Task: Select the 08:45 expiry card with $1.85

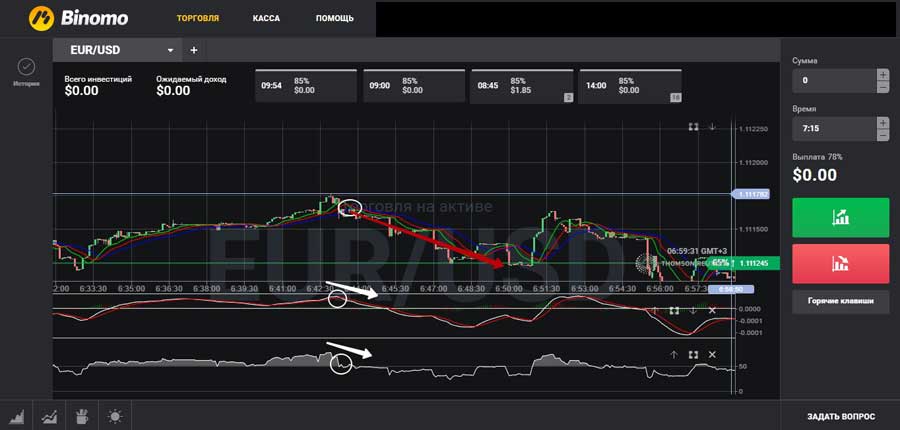Action: (522, 86)
